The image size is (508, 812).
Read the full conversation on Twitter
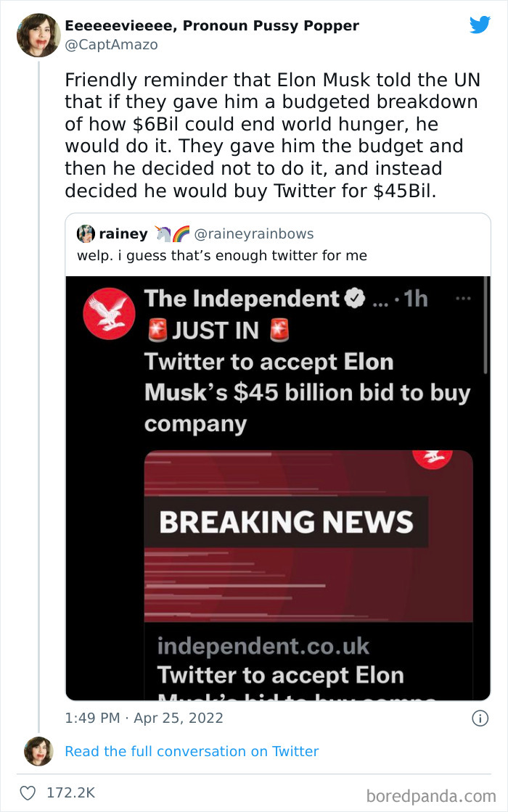pos(192,752)
